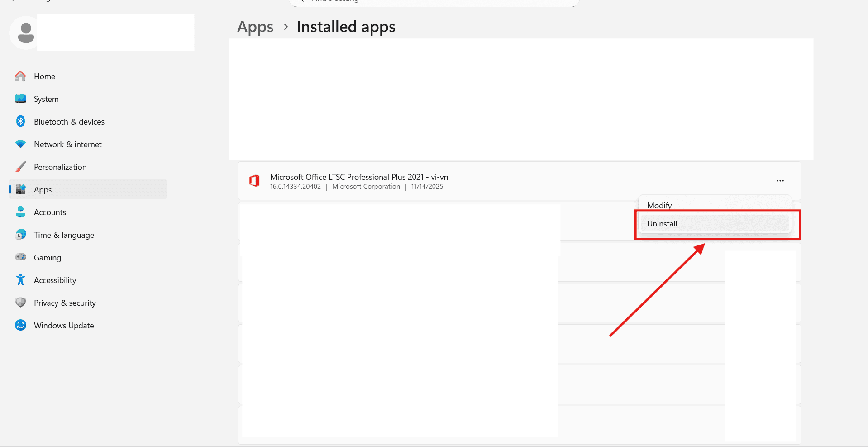The image size is (868, 447).
Task: Open Time & language globe icon
Action: pyautogui.click(x=20, y=235)
